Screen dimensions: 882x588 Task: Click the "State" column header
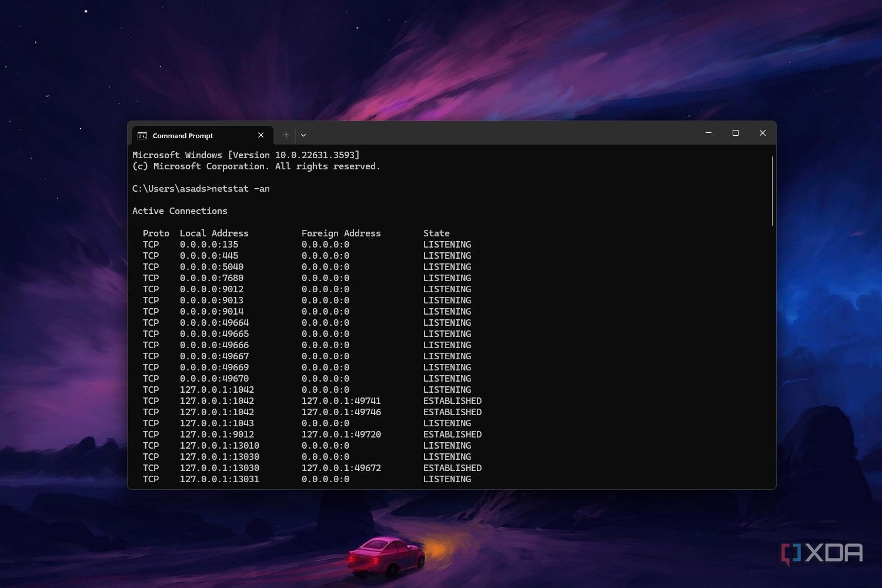pyautogui.click(x=436, y=233)
